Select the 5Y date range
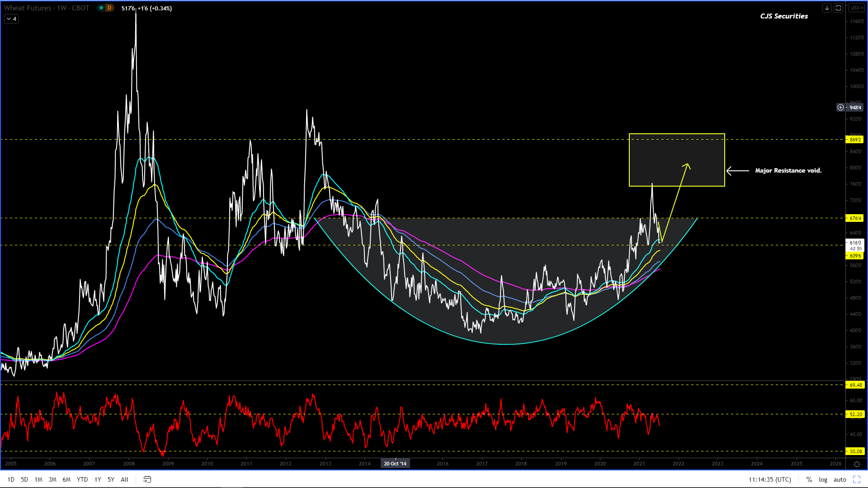Image resolution: width=868 pixels, height=488 pixels. click(111, 479)
